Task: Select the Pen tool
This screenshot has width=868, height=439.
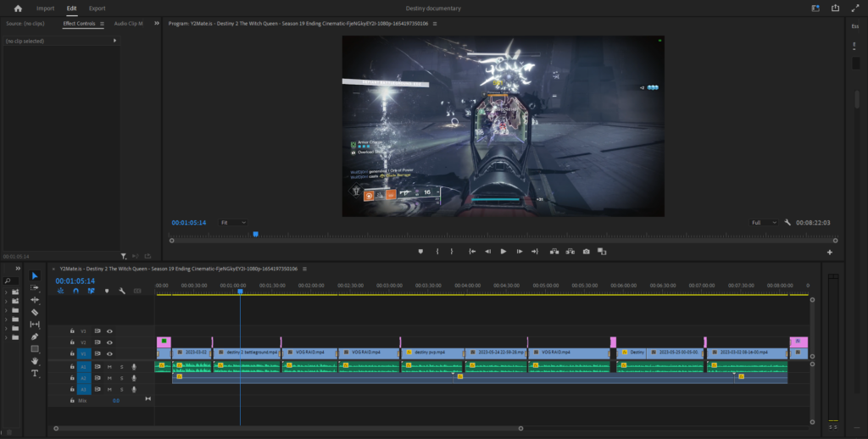Action: tap(35, 336)
